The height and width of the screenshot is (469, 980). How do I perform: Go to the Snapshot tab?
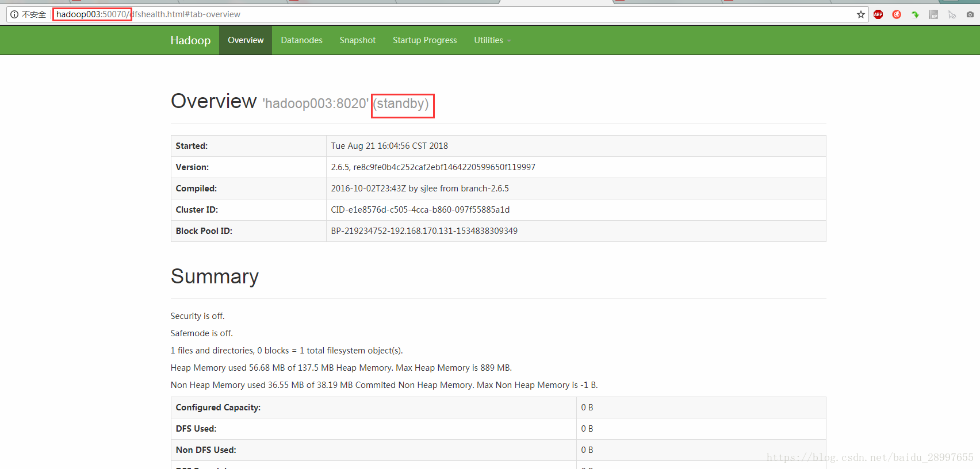tap(357, 40)
